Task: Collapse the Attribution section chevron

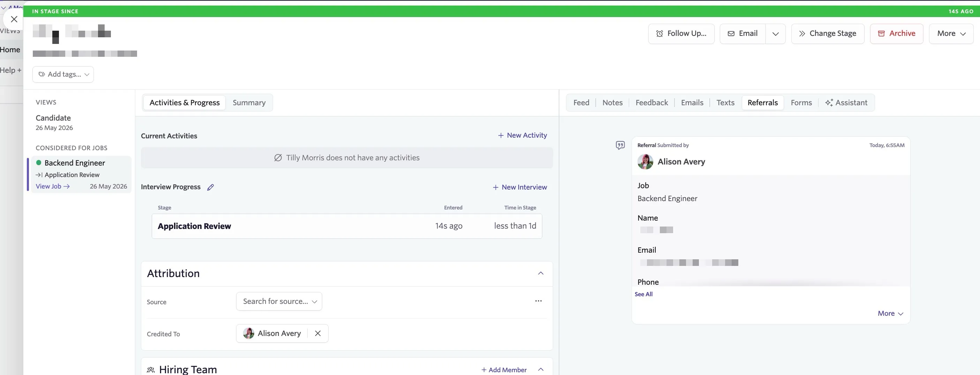Action: click(x=541, y=274)
